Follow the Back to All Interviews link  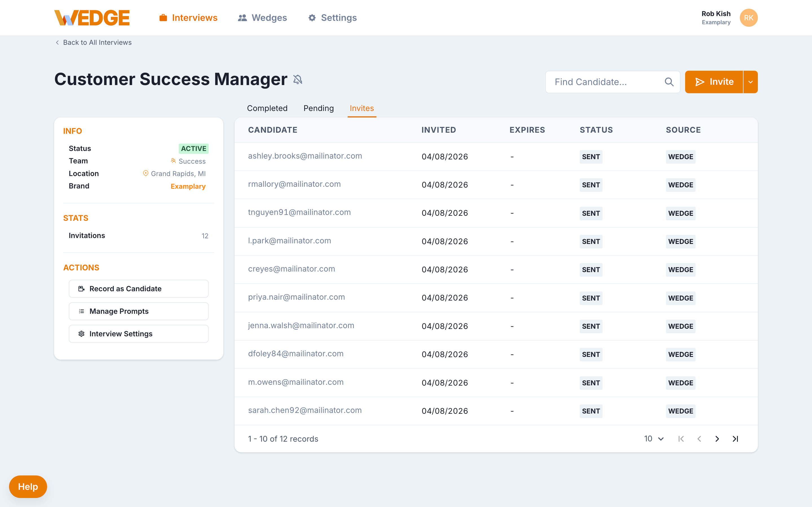[x=97, y=42]
